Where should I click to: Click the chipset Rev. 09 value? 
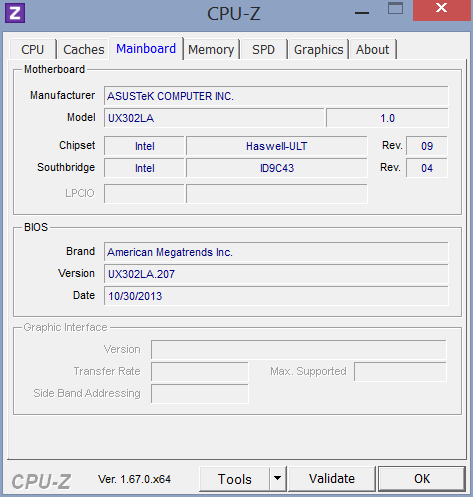tap(427, 146)
